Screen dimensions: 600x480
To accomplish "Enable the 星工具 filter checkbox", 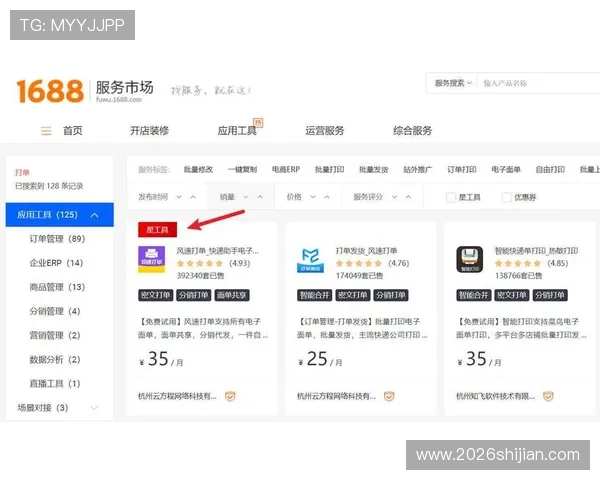I will [x=451, y=197].
